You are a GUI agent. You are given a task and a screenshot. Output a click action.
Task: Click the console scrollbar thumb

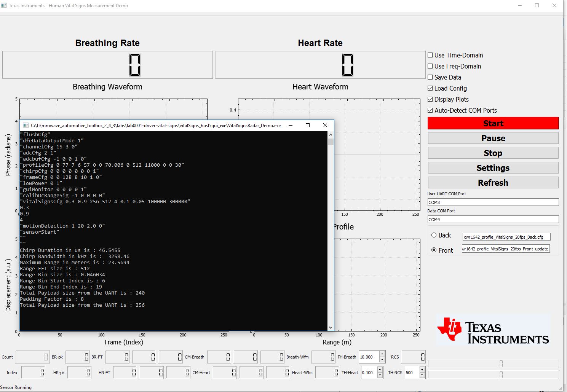331,142
